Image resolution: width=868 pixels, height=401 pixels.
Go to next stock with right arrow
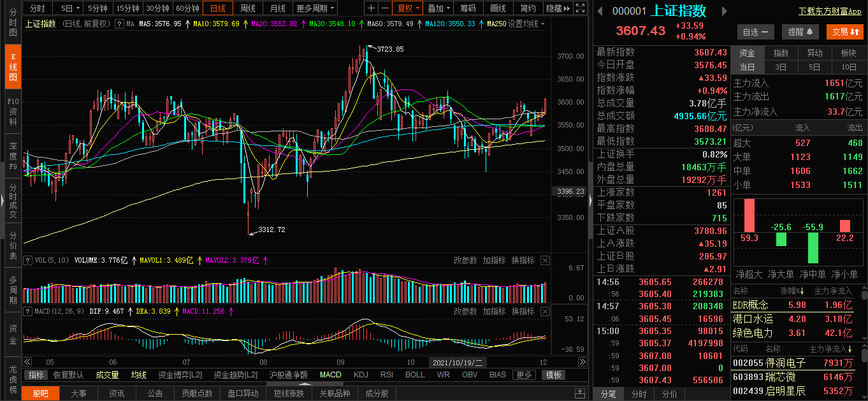tap(723, 11)
